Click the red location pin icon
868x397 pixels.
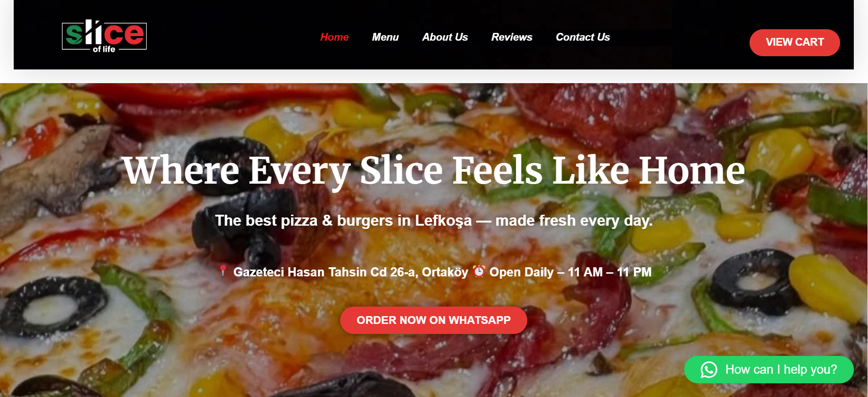pos(223,271)
